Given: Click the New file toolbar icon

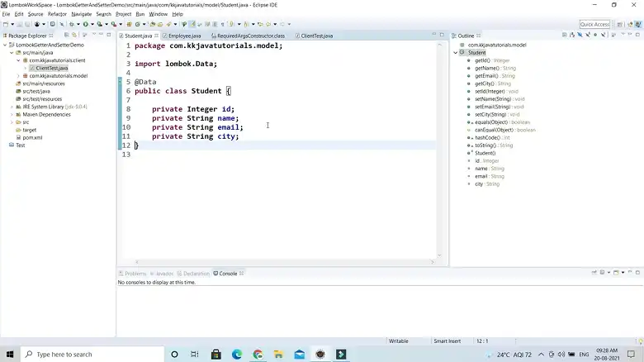Looking at the screenshot, I should (6, 24).
